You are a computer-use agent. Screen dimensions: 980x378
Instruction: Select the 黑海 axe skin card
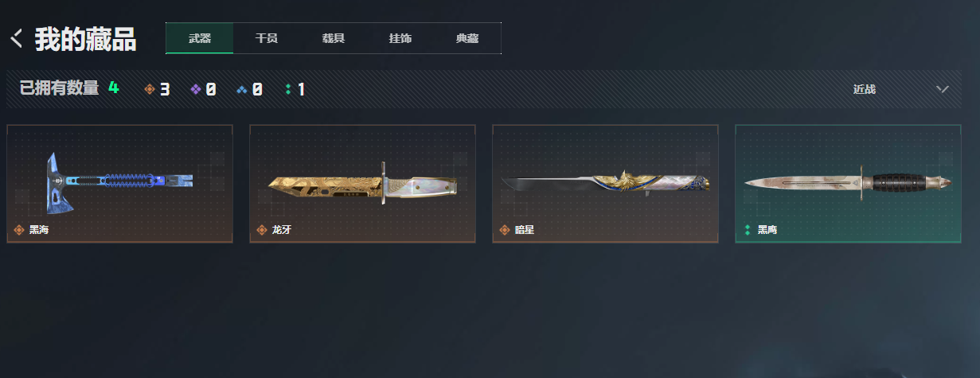coord(119,184)
